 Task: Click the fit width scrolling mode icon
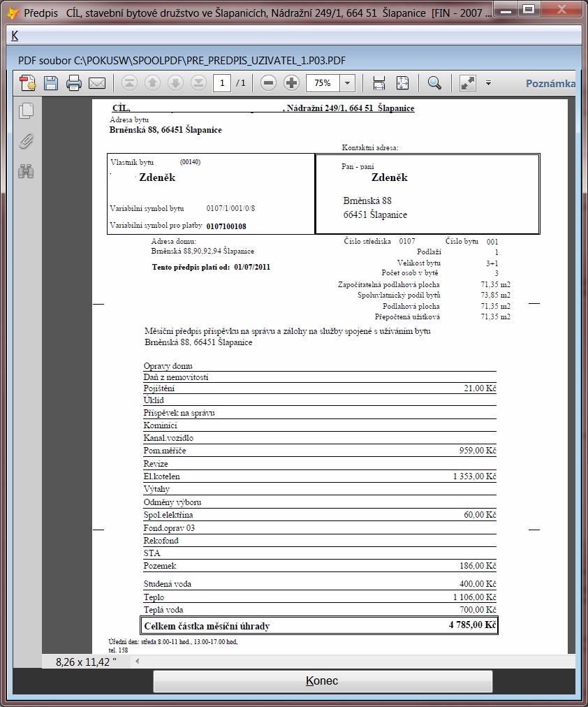click(379, 83)
